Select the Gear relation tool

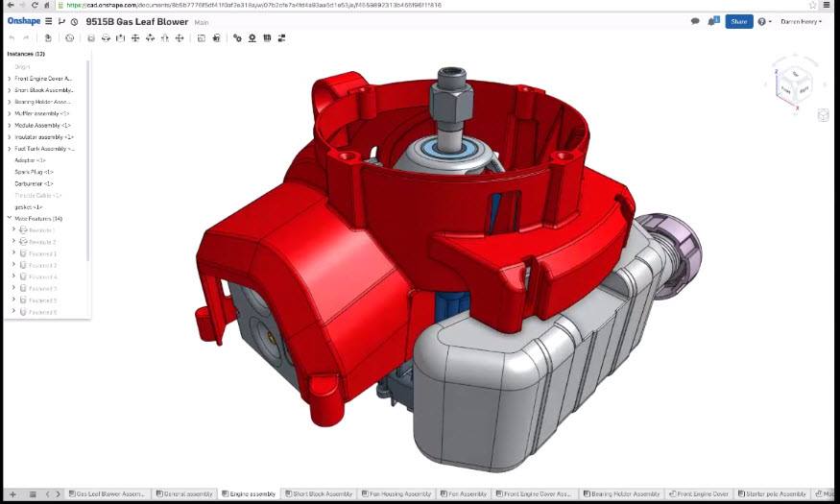click(237, 38)
